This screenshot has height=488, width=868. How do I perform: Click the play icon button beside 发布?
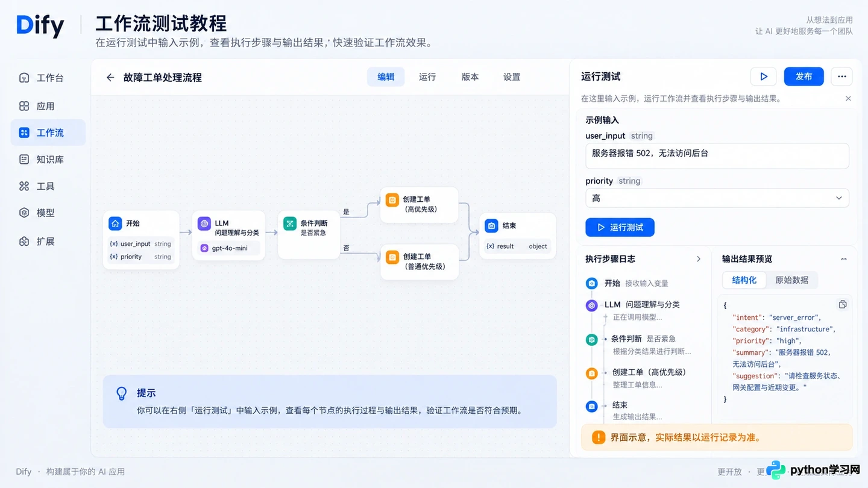point(763,77)
